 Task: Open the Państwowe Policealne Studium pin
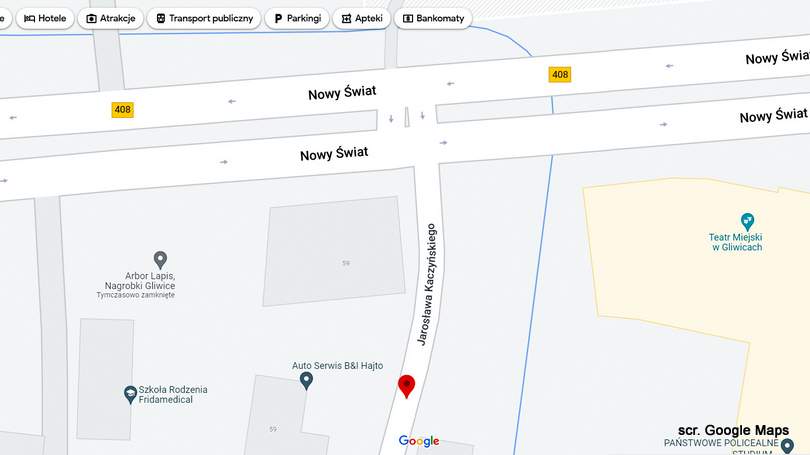(x=787, y=446)
